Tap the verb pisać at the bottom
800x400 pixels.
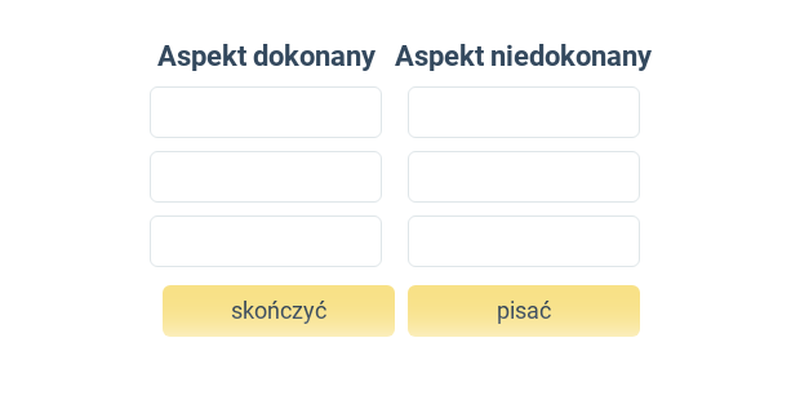(x=524, y=311)
